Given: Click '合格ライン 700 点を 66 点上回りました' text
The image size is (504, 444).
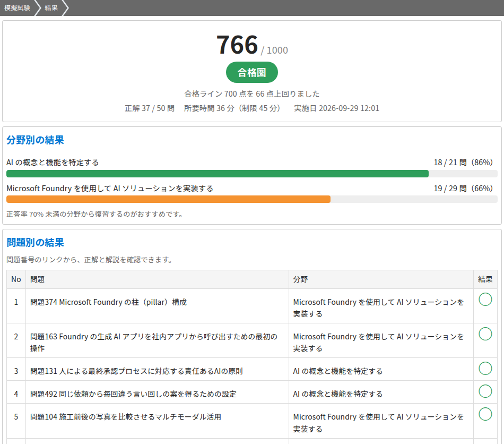Looking at the screenshot, I should 251,94.
